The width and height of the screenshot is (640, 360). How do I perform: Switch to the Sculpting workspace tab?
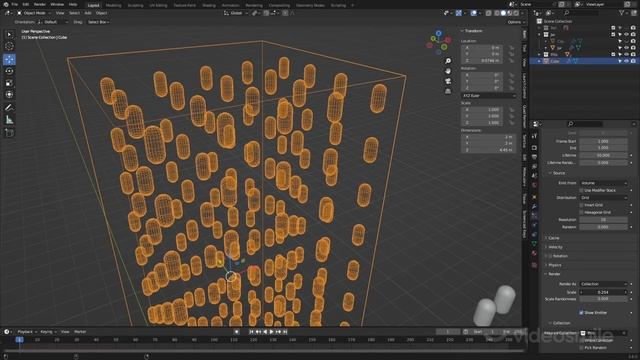click(x=135, y=5)
